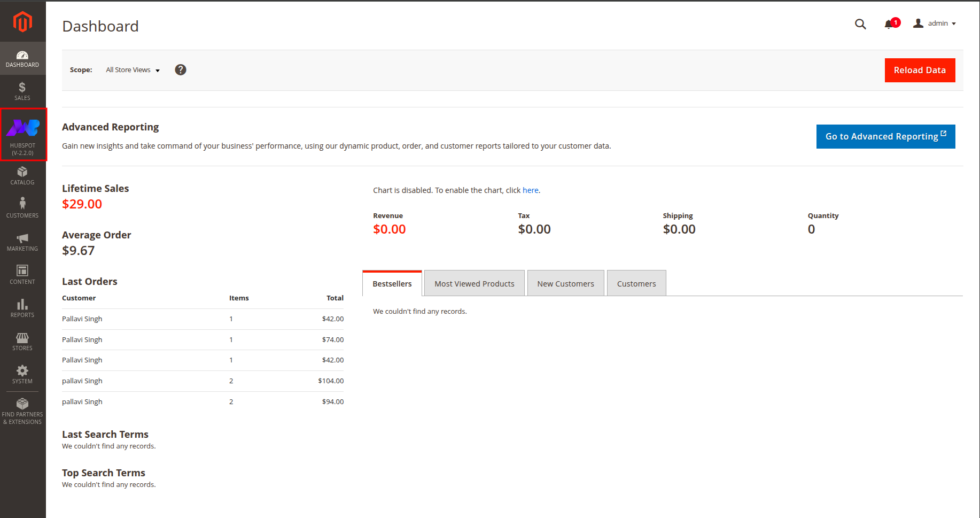Open the Reports bar chart menu
The height and width of the screenshot is (518, 980).
22,308
